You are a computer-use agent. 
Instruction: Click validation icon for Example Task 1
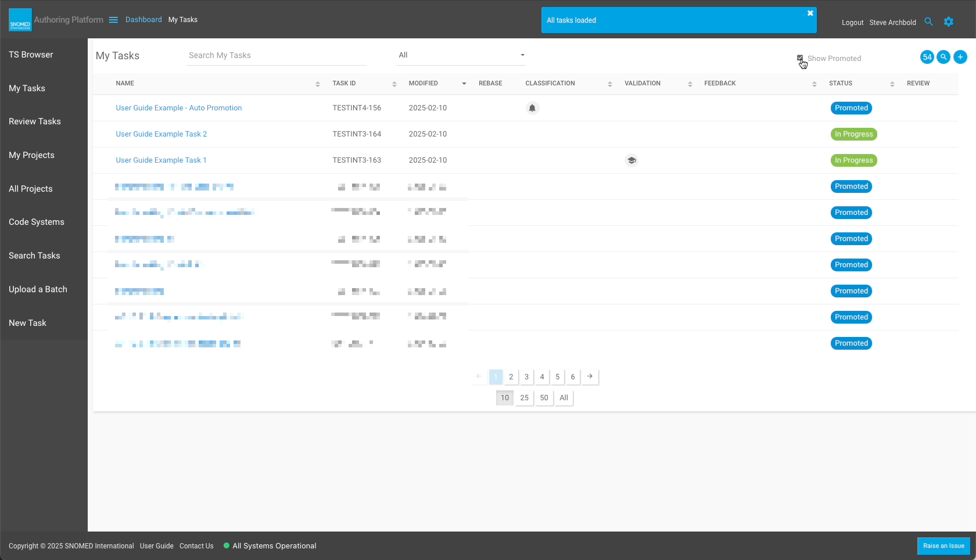coord(631,160)
